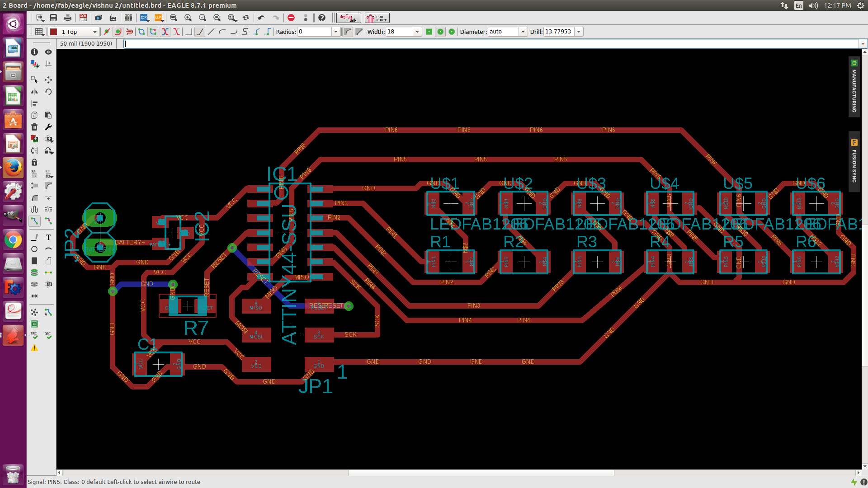Select the Lock tool
The width and height of the screenshot is (868, 488).
(x=34, y=162)
